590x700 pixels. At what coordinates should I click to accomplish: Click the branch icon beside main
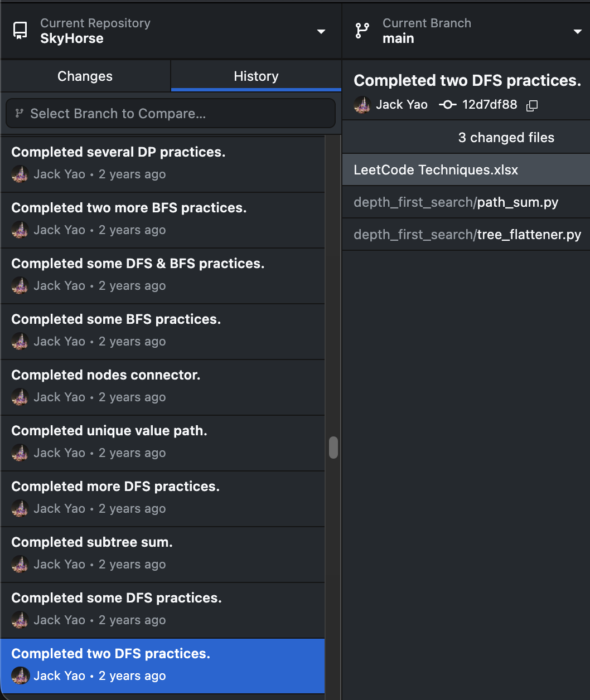pos(362,31)
